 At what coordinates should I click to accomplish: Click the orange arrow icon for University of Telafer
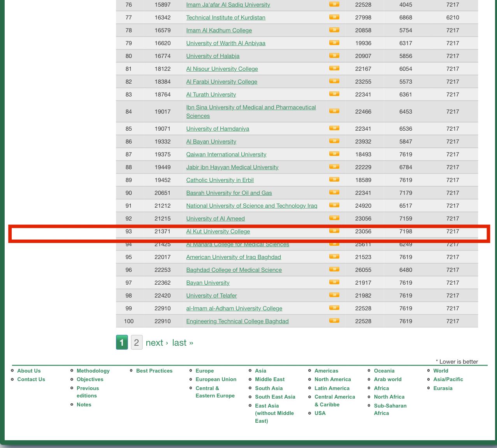[334, 295]
